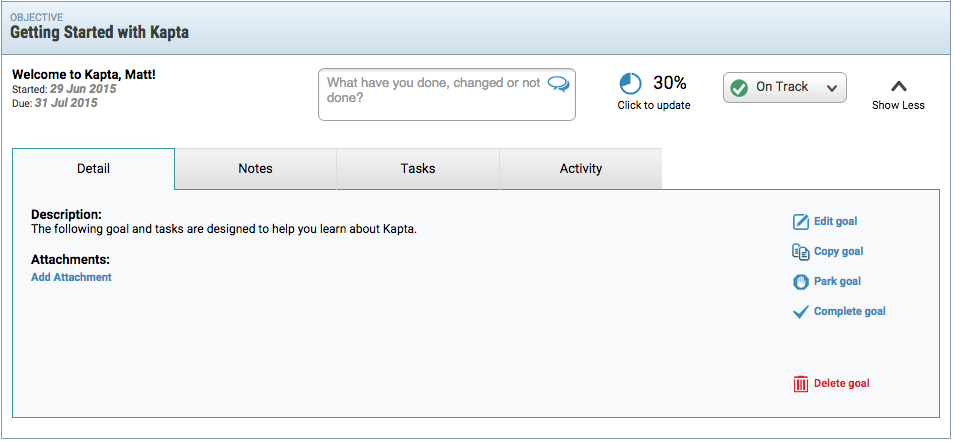Click the progress pie chart icon
This screenshot has height=442, width=954.
point(630,84)
